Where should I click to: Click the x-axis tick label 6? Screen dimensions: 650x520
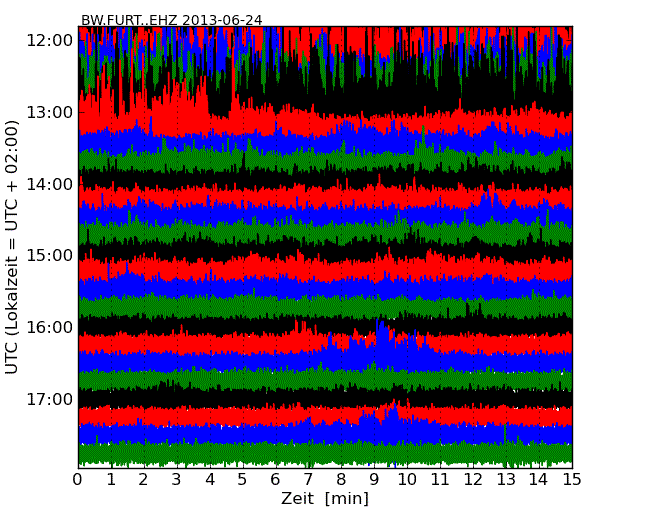click(x=275, y=480)
